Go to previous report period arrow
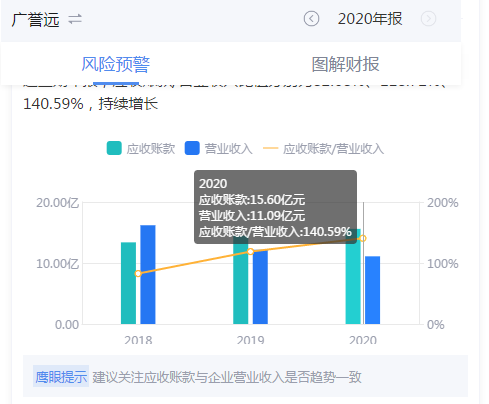Image resolution: width=489 pixels, height=404 pixels. (x=311, y=19)
